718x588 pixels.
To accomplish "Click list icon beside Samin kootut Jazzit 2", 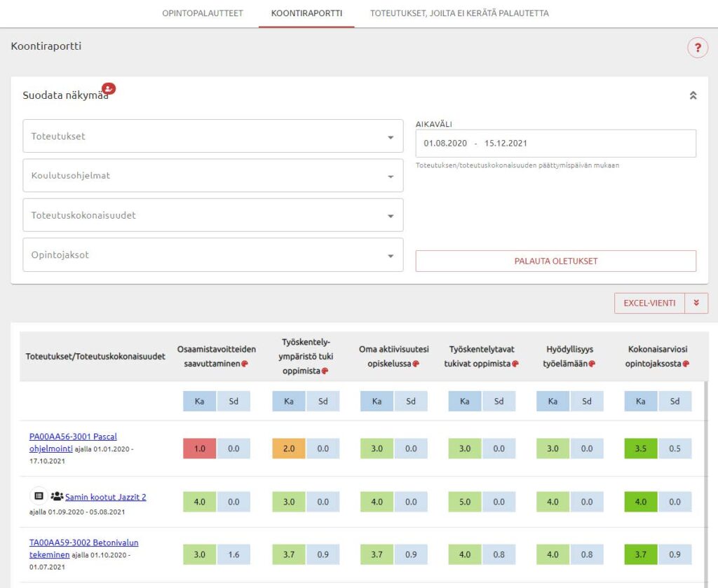I will coord(39,496).
